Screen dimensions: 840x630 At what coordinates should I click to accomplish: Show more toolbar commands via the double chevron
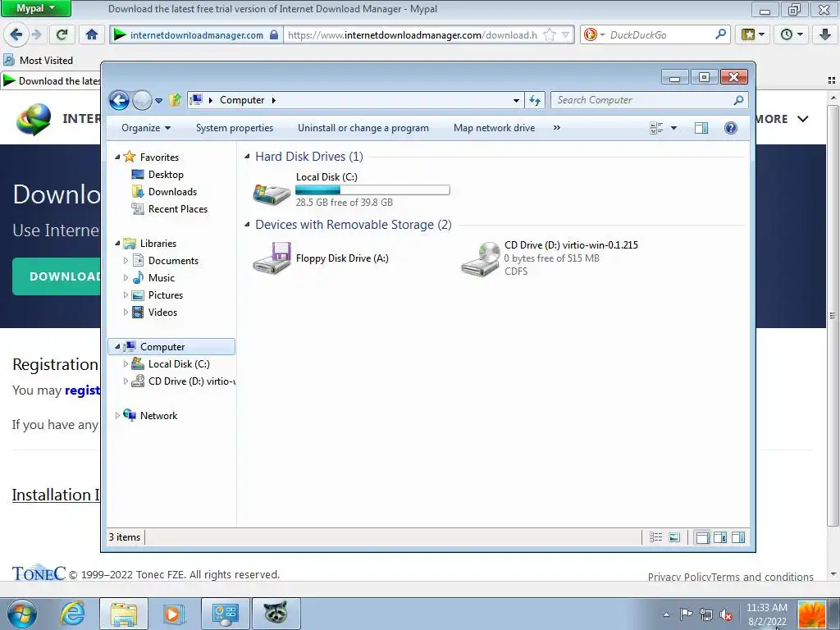(x=557, y=128)
